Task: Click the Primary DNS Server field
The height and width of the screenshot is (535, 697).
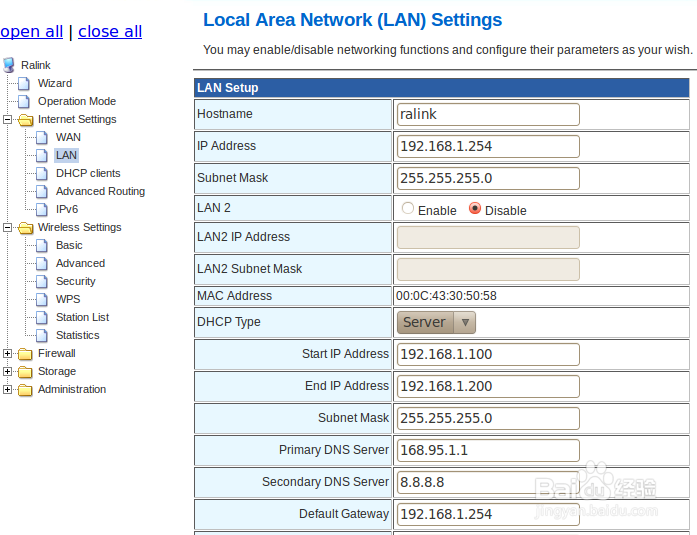Action: tap(488, 451)
